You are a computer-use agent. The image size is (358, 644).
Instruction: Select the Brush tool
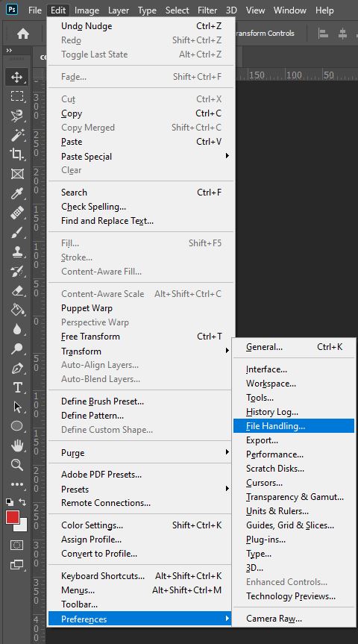[x=17, y=233]
